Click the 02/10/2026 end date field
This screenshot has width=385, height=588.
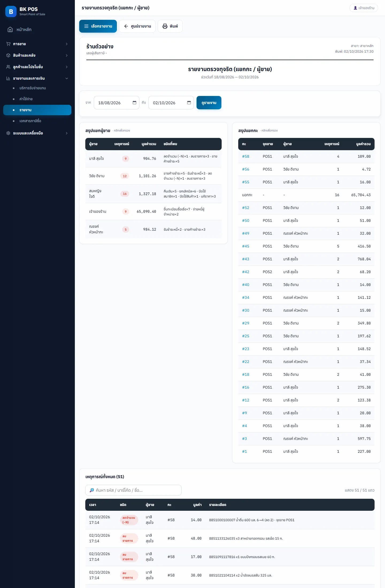coord(171,103)
